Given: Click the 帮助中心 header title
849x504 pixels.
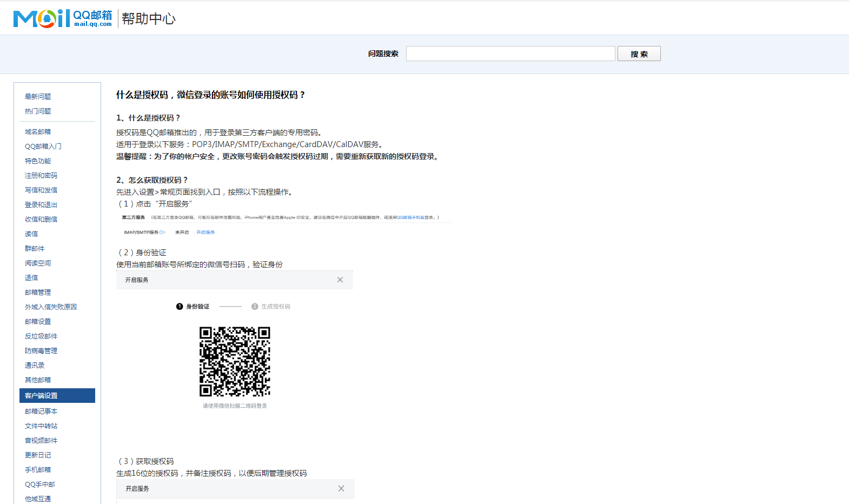Looking at the screenshot, I should tap(149, 19).
